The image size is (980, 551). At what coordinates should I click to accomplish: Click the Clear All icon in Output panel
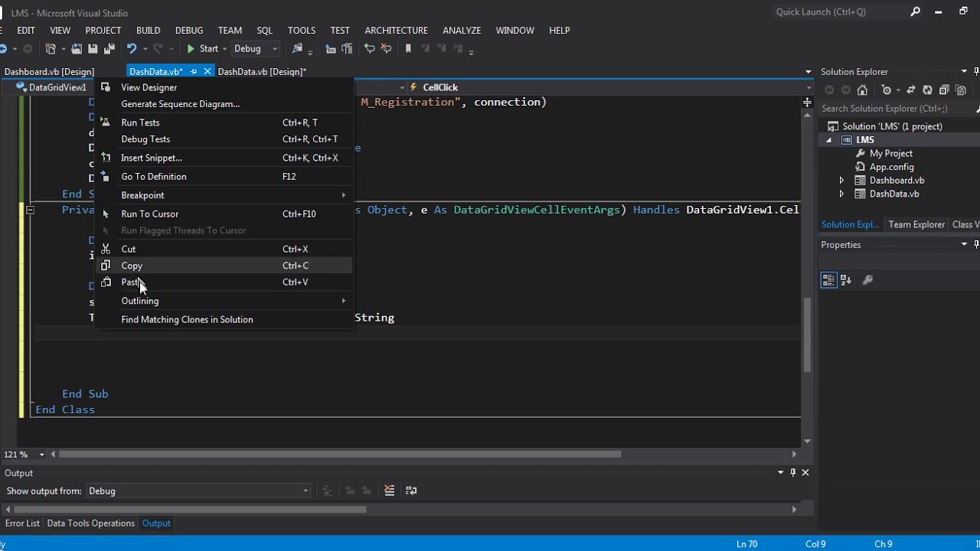(x=389, y=491)
